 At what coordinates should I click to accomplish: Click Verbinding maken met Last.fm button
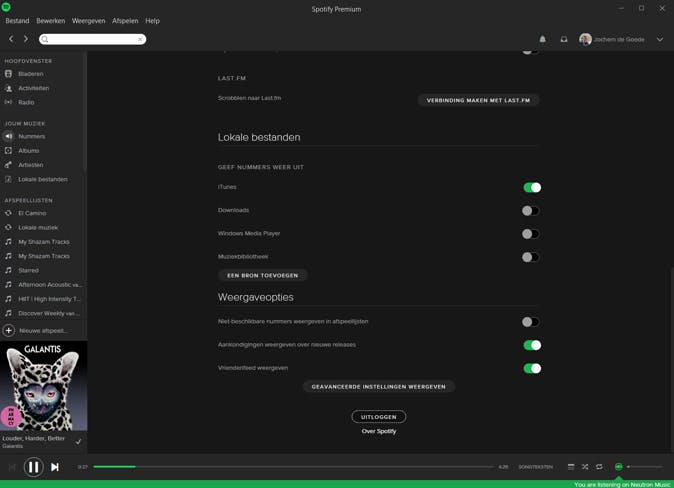[x=478, y=100]
